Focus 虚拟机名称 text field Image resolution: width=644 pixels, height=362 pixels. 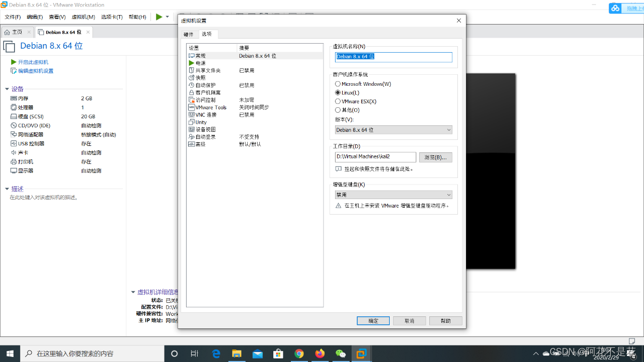[394, 57]
